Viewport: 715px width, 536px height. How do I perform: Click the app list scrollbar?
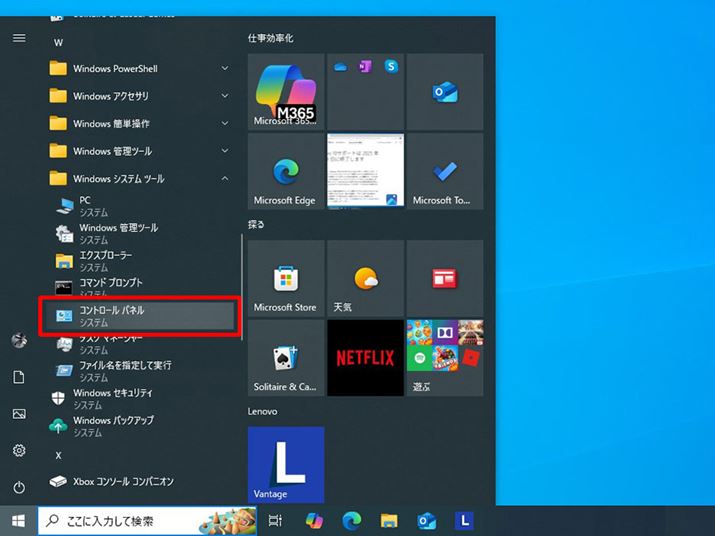[x=241, y=287]
